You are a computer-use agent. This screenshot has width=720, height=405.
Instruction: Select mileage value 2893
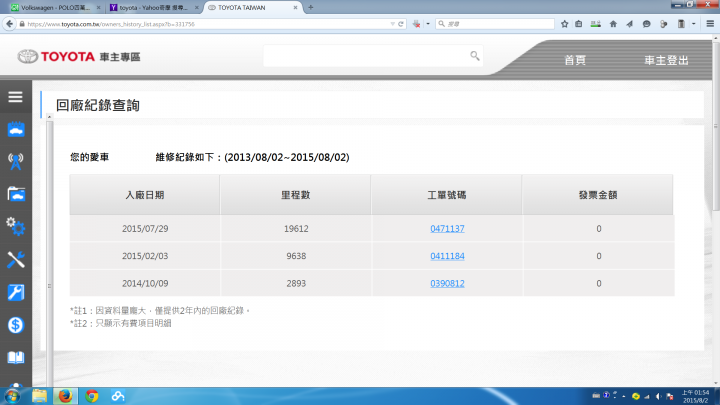click(x=296, y=284)
